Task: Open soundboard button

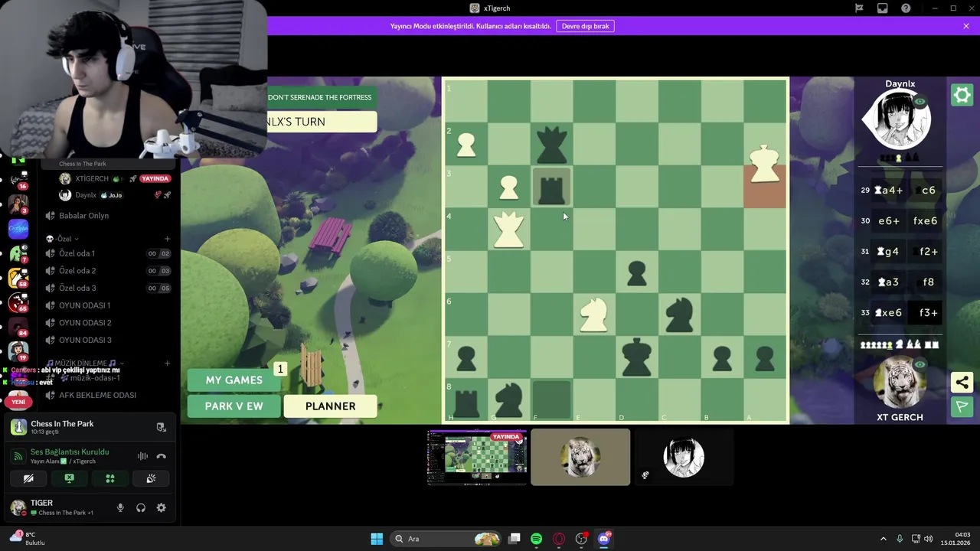Action: 151,478
